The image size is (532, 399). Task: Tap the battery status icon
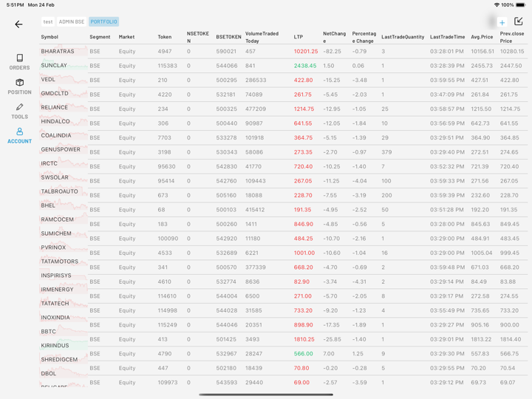(520, 4)
